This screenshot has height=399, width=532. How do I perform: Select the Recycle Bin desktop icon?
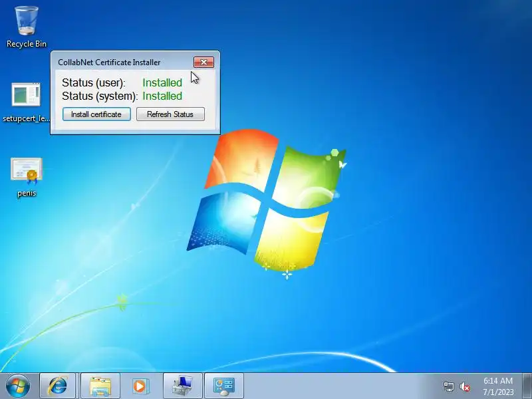(26, 27)
